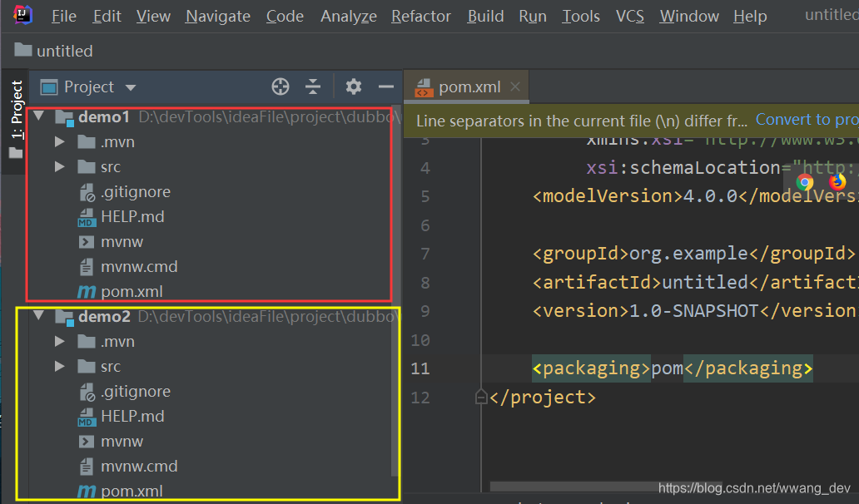Screen dimensions: 859x504
Task: Select HELP.md file under demo1
Action: (132, 217)
